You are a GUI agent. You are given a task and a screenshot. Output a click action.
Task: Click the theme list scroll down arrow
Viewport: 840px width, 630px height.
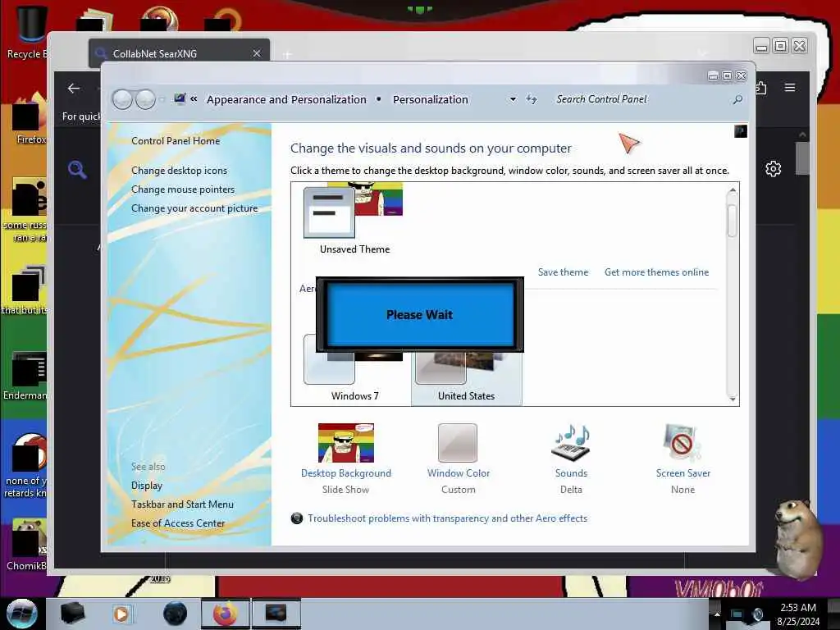tap(733, 399)
